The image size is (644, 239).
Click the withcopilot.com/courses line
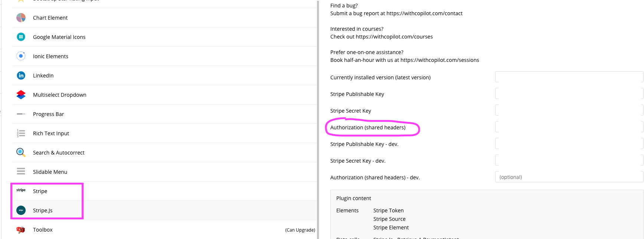click(382, 37)
